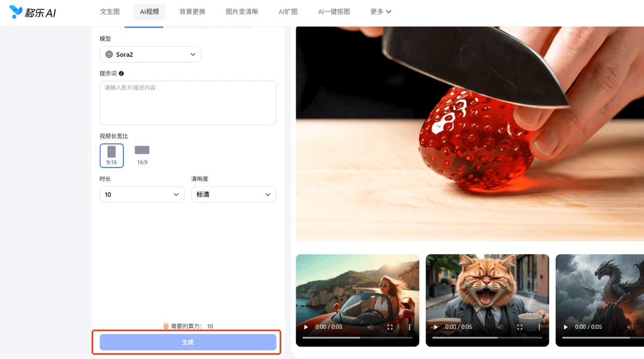This screenshot has width=644, height=359.
Task: Click the info icon next to 提示词
Action: click(121, 74)
